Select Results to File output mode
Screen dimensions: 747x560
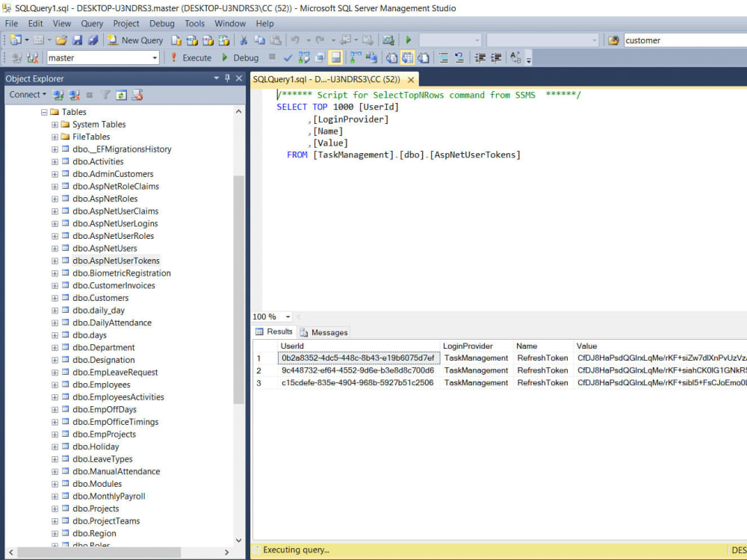[x=423, y=57]
